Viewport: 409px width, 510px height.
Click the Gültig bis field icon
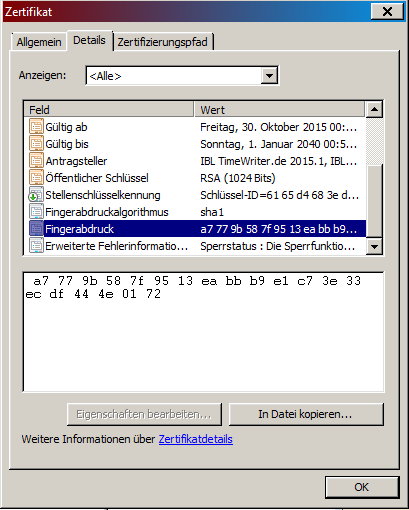tap(36, 144)
